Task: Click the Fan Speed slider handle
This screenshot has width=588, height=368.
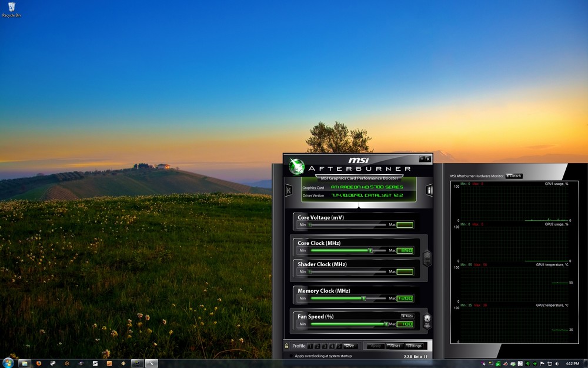Action: pyautogui.click(x=386, y=324)
